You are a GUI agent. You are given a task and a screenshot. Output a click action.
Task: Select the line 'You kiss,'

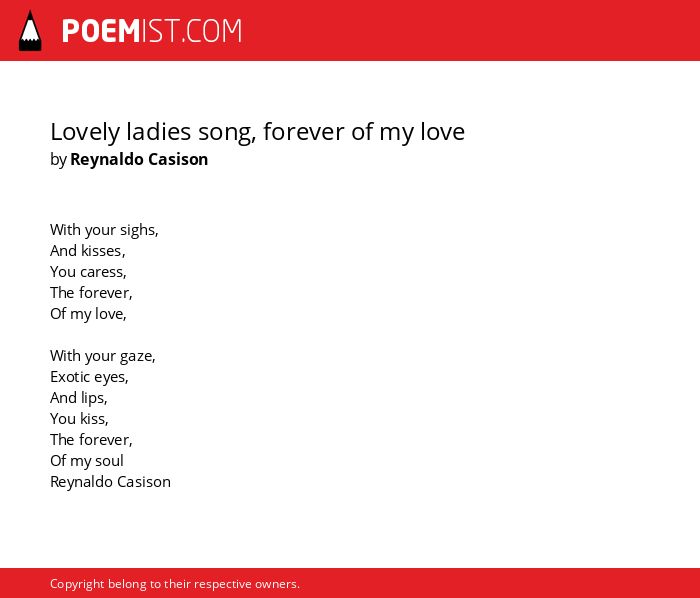click(79, 419)
